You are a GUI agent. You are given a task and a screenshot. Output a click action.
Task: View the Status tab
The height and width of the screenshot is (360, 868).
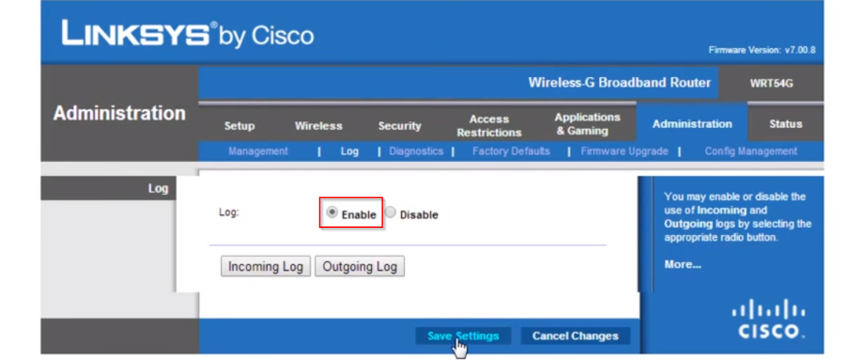click(785, 124)
